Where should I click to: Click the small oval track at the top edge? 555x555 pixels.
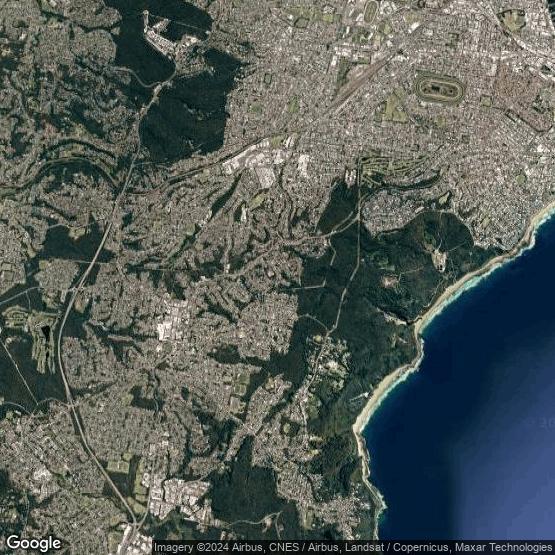pos(371,11)
